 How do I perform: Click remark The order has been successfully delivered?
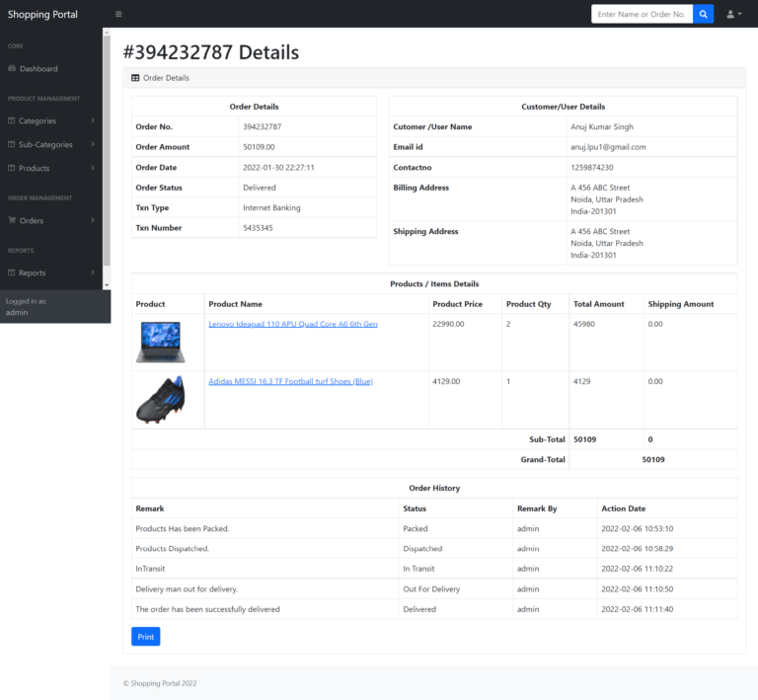click(207, 609)
